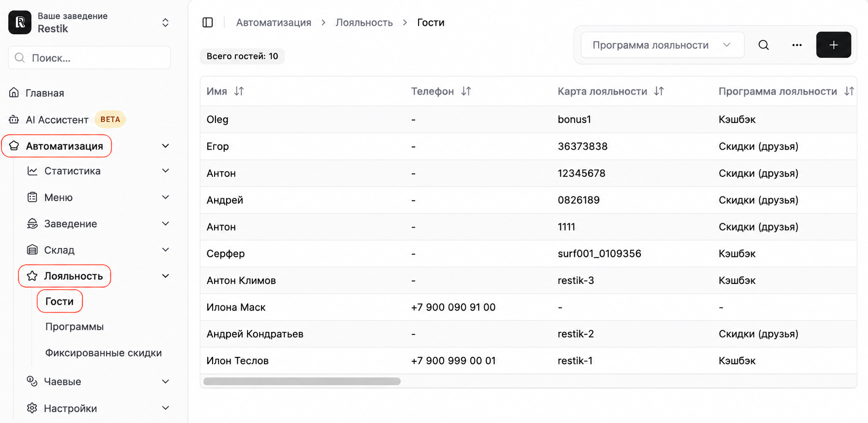
Task: Open Программы under Лояльность
Action: click(74, 327)
